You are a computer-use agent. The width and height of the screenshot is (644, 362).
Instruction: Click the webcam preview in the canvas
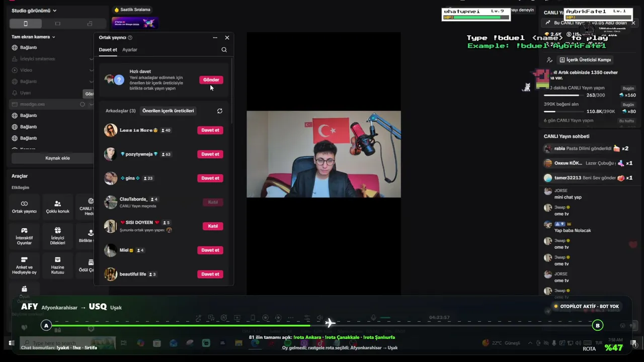click(x=324, y=154)
